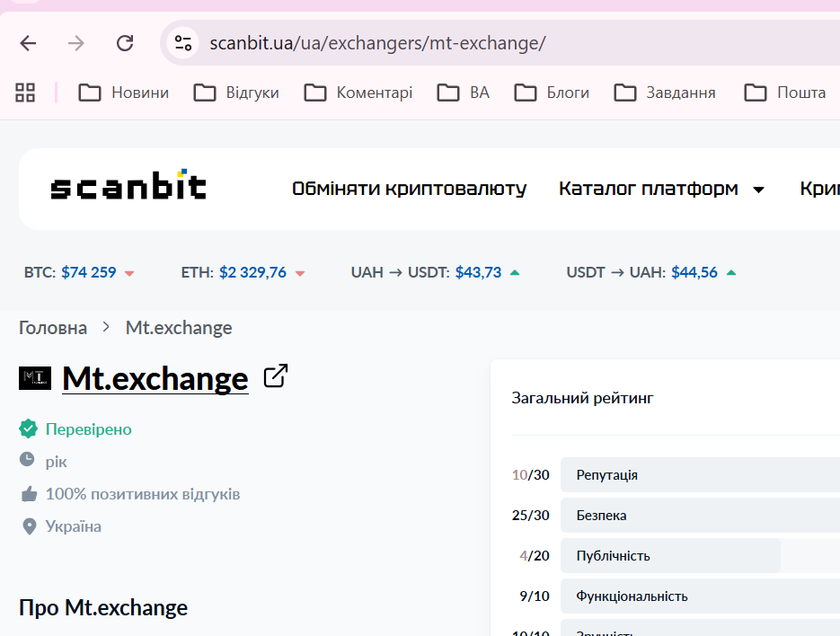Open the tab groups grid icon
This screenshot has height=636, width=840.
[x=25, y=92]
